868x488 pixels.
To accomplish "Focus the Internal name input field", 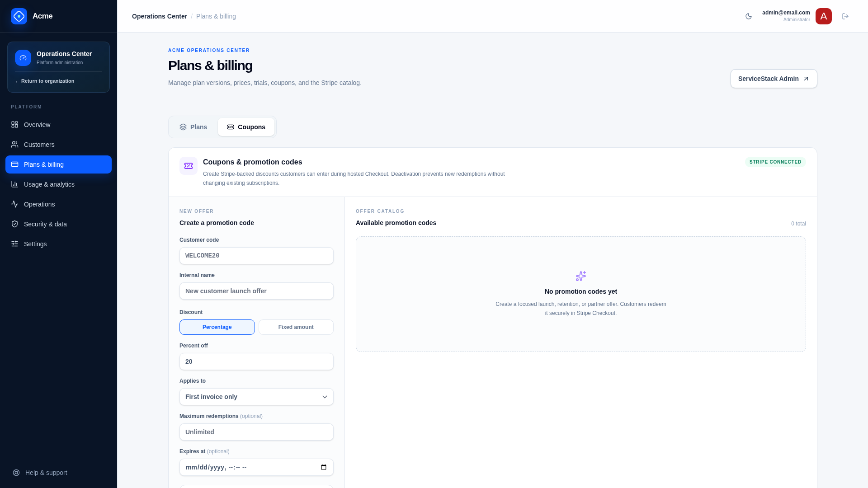I will pyautogui.click(x=256, y=291).
